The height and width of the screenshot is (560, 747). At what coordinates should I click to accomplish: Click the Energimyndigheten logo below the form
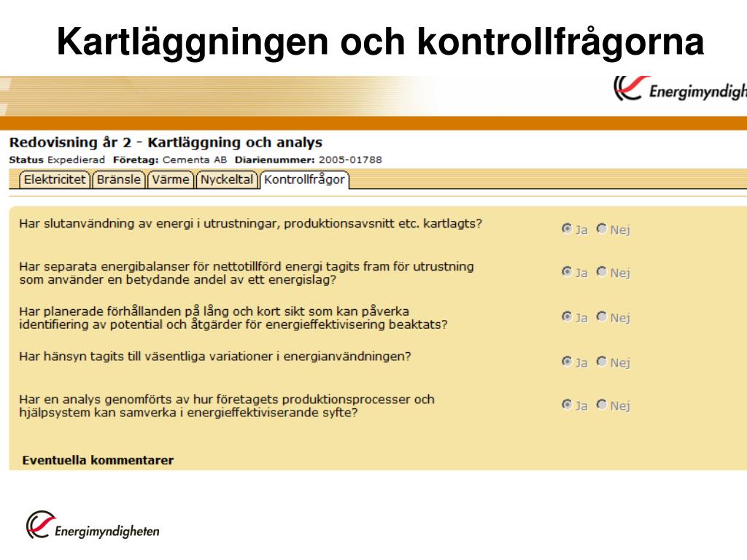pos(93,525)
